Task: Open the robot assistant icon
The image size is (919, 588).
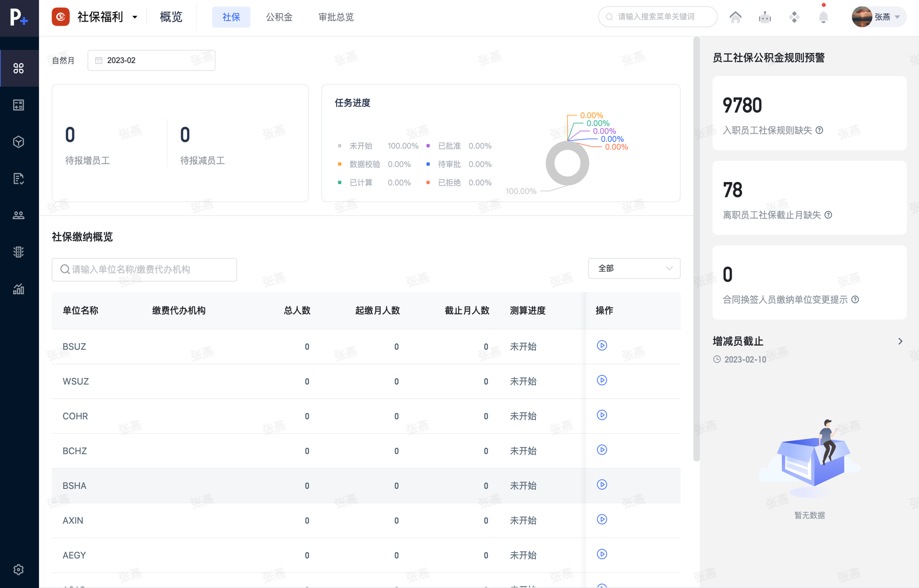Action: [764, 17]
